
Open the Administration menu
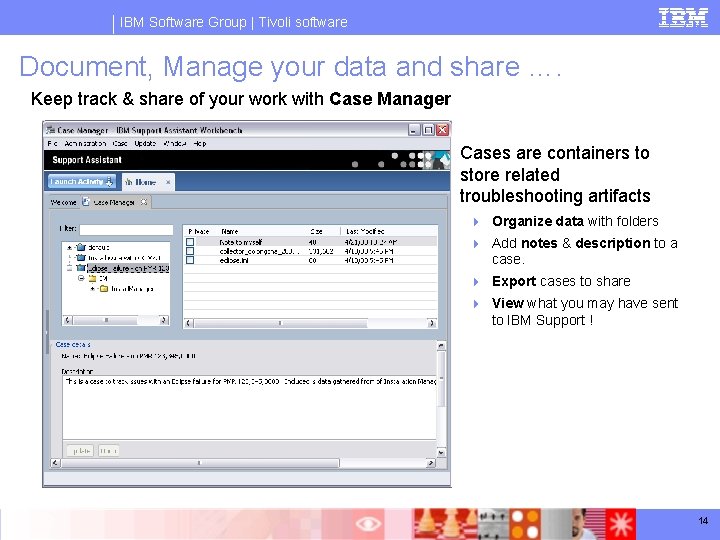coord(85,144)
